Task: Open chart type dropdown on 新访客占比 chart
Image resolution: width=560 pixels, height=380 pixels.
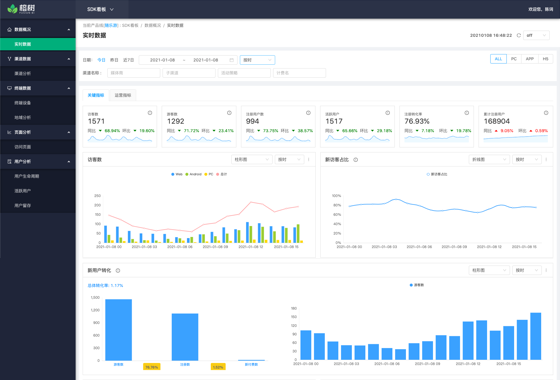Action: (489, 159)
